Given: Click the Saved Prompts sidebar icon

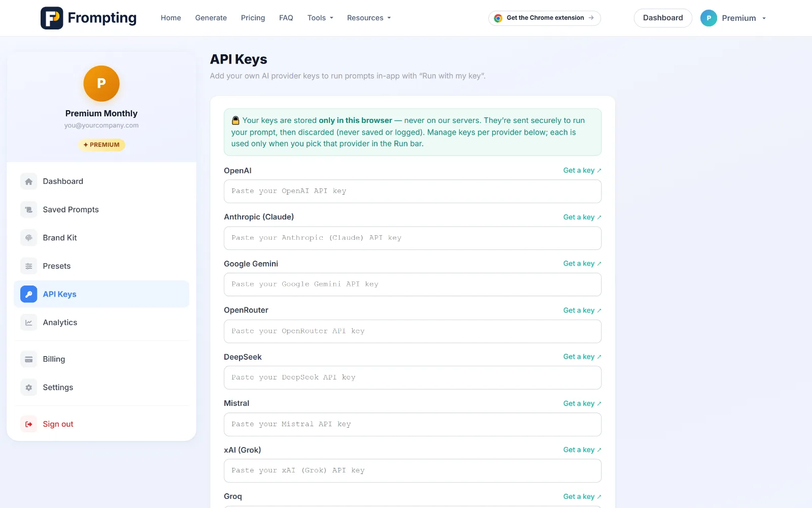Looking at the screenshot, I should click(x=29, y=209).
